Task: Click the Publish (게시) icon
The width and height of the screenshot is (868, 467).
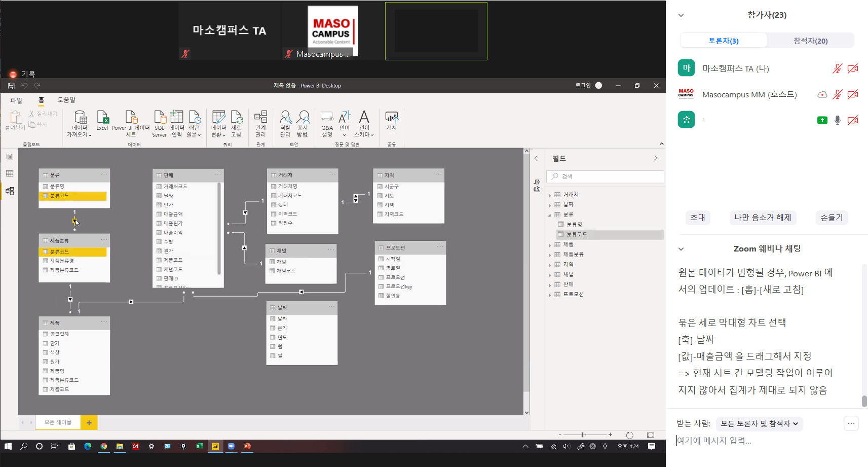Action: tap(392, 121)
